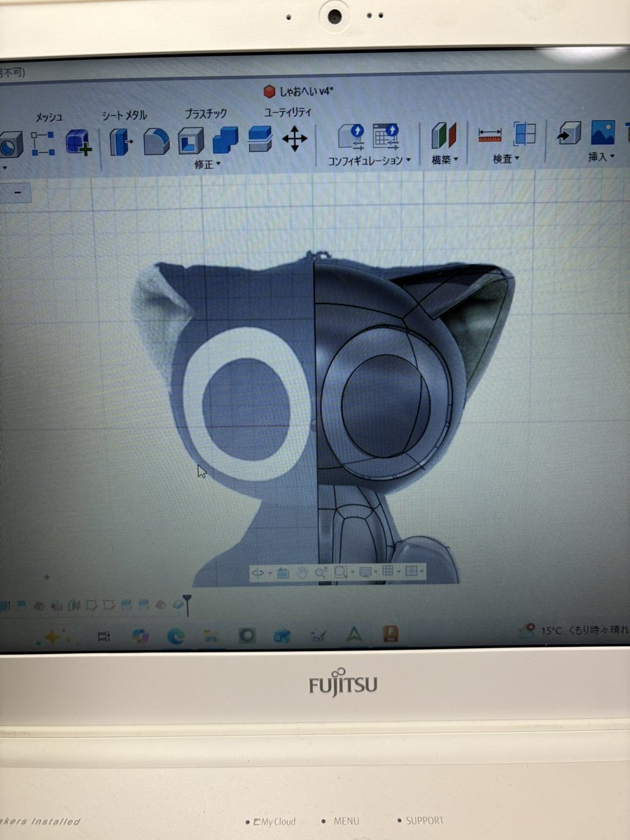Select the Pan hand tool

302,573
